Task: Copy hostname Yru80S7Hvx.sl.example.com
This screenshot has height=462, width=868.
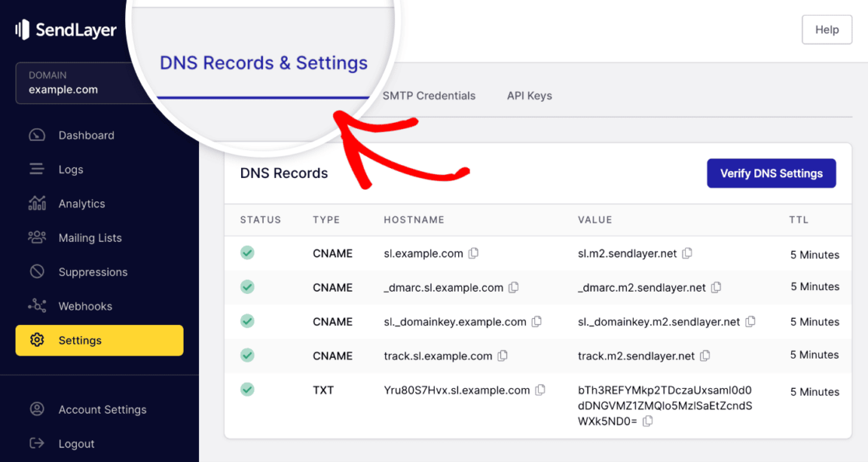Action: (x=541, y=390)
